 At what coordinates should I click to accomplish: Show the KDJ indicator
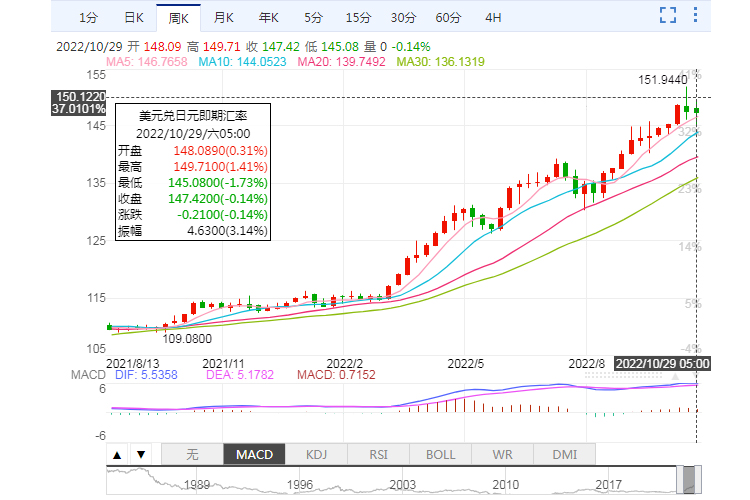316,455
